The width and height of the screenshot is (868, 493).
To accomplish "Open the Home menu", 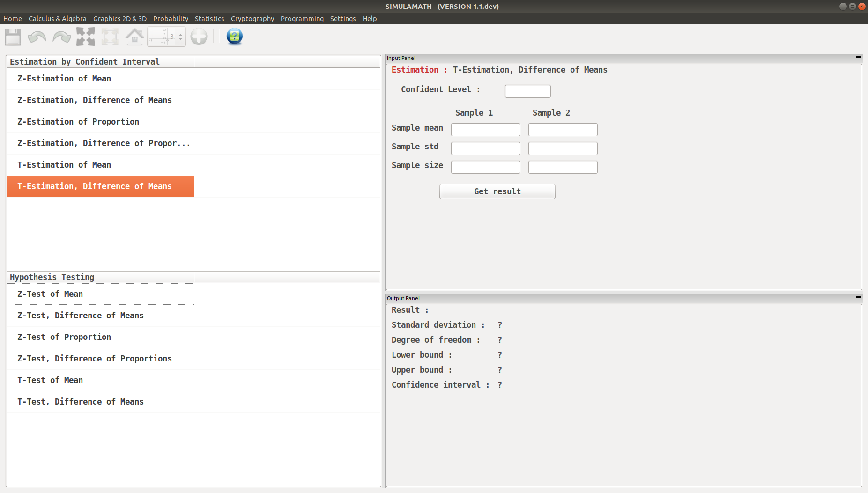I will tap(13, 19).
